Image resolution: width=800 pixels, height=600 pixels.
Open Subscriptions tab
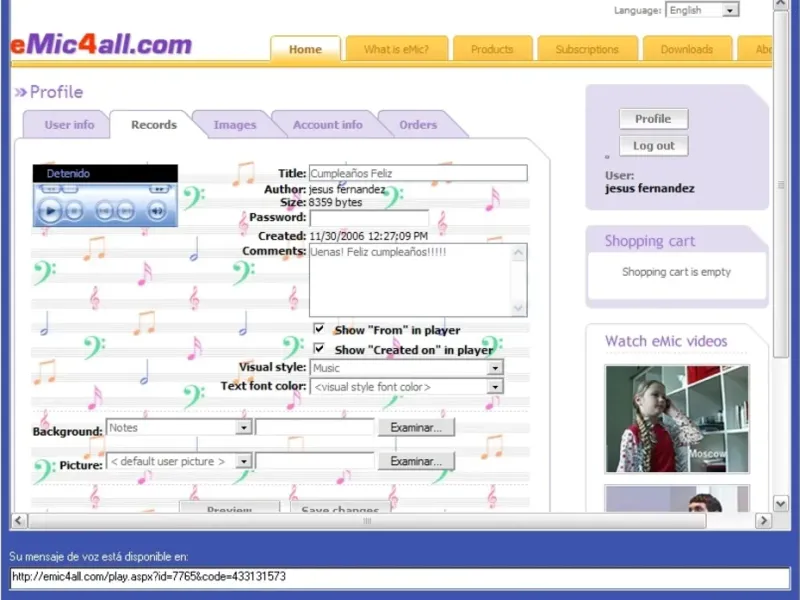point(587,49)
